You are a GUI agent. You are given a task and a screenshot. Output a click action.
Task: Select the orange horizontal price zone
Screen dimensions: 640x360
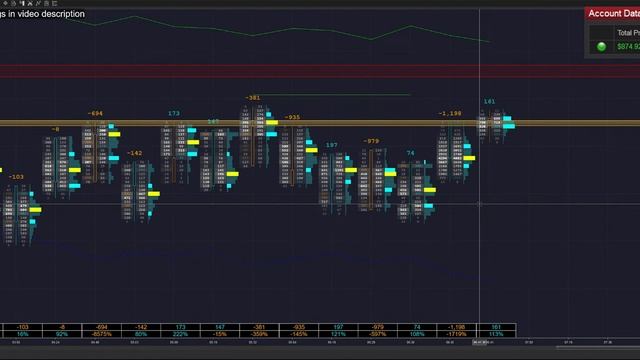(320, 122)
